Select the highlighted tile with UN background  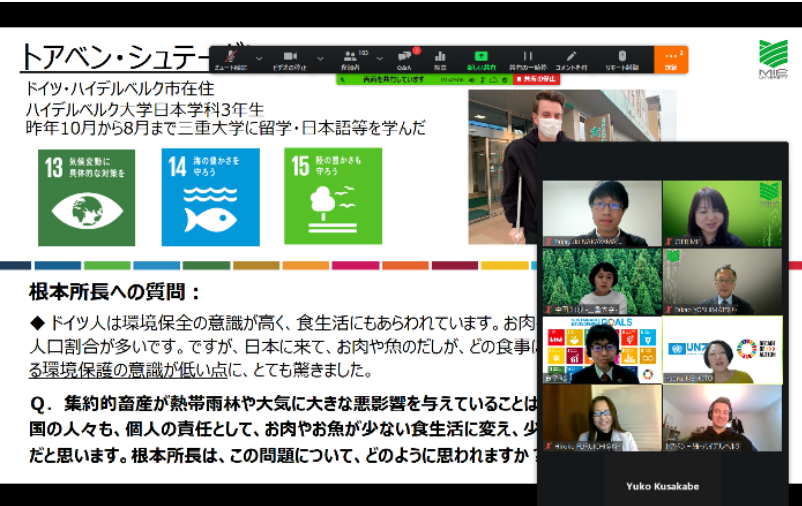pos(722,350)
